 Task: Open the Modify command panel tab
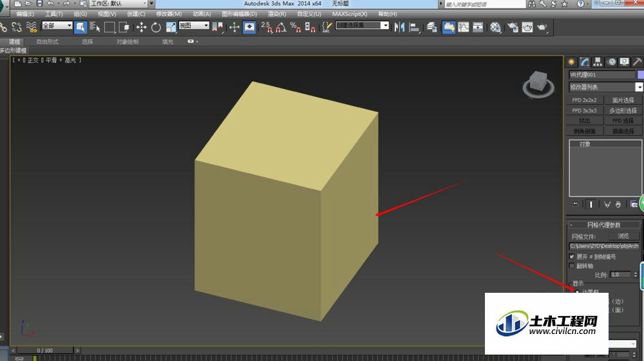click(584, 62)
